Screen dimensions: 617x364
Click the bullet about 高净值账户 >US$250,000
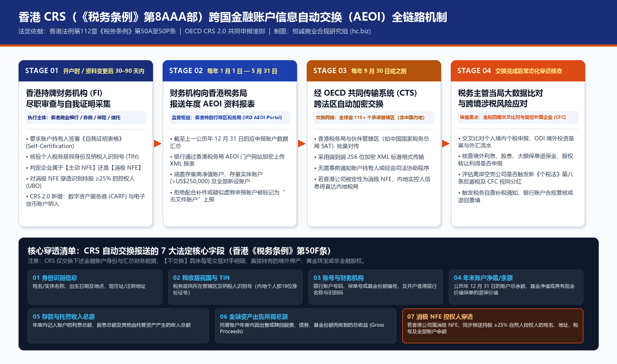(216, 178)
